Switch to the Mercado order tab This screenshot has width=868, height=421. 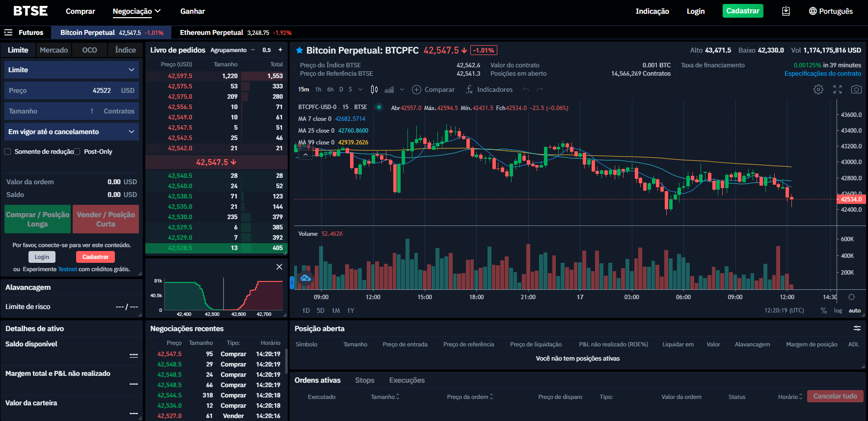54,50
